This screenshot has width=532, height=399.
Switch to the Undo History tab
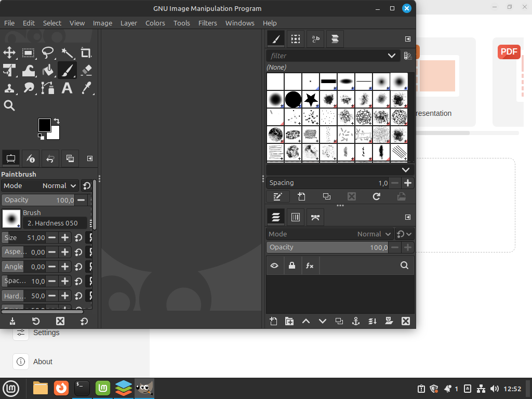click(50, 158)
